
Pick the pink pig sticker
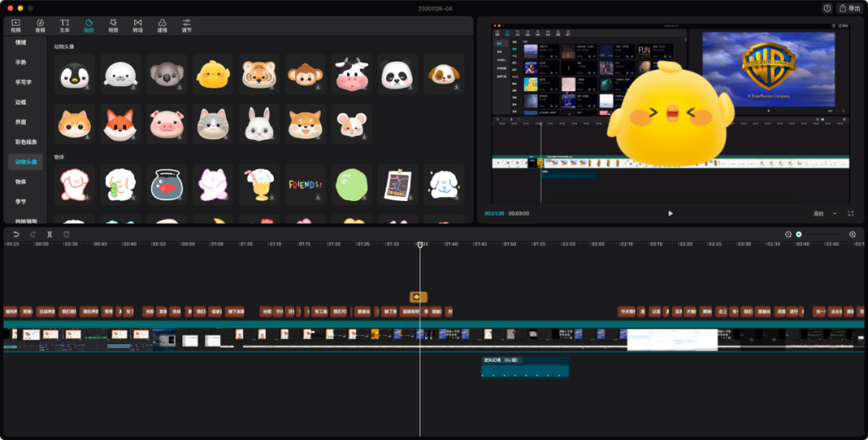pyautogui.click(x=167, y=124)
